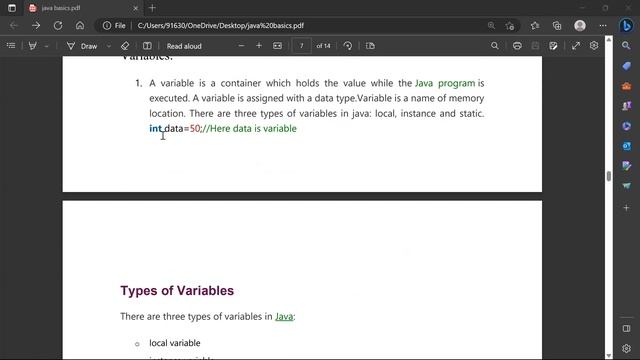Click the 'int' keyword in code line
Image resolution: width=640 pixels, height=360 pixels.
point(156,129)
